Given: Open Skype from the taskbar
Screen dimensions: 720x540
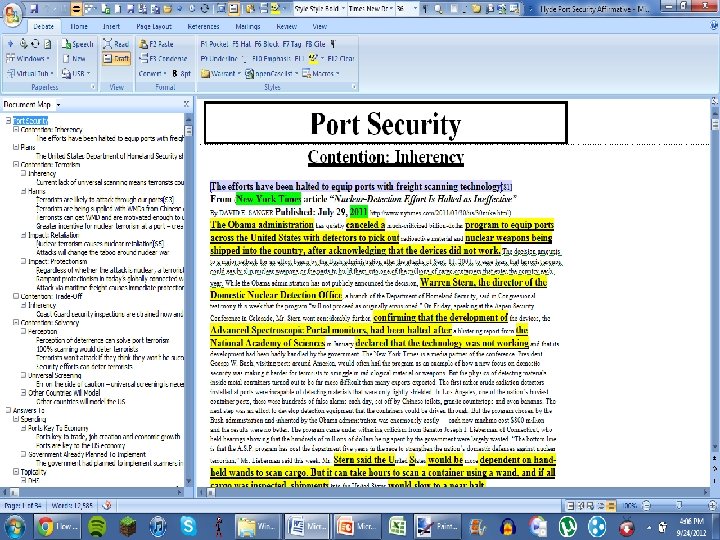Looking at the screenshot, I should tap(188, 526).
